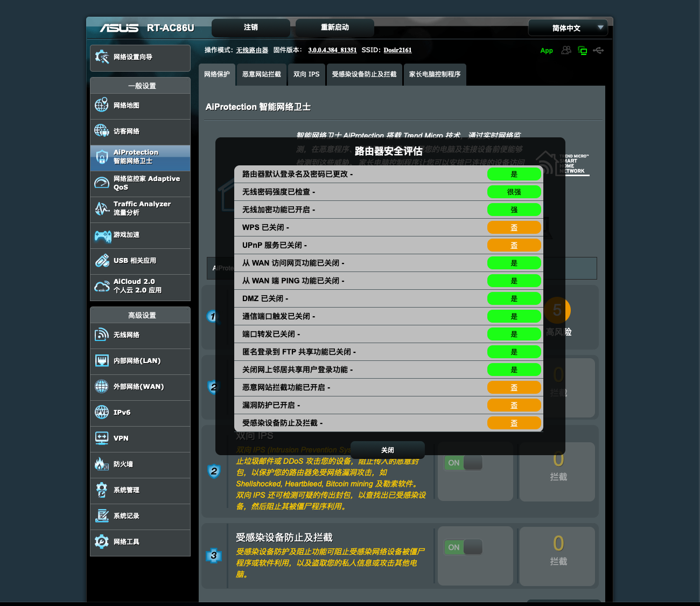Screen dimensions: 700x606
Task: Open the 网络地图 network map icon
Action: pos(102,105)
